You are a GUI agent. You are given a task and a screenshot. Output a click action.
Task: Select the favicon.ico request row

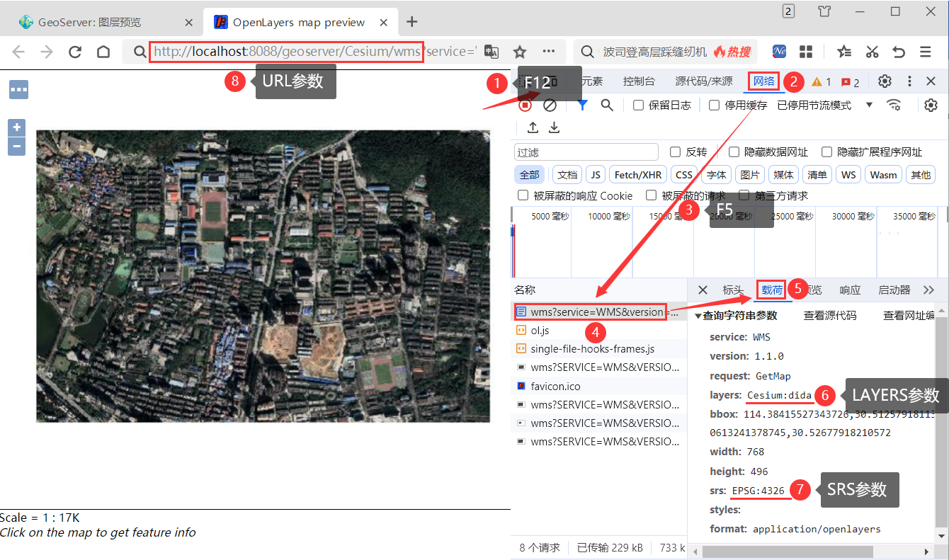tap(599, 386)
